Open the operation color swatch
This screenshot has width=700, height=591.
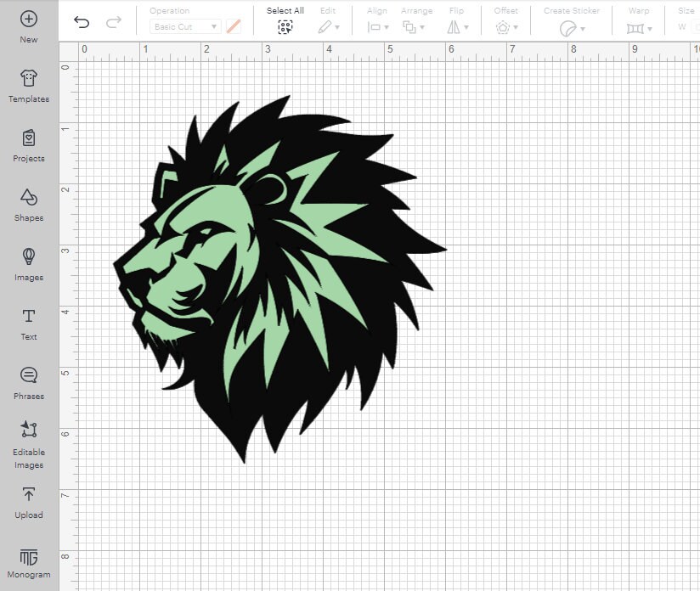234,27
